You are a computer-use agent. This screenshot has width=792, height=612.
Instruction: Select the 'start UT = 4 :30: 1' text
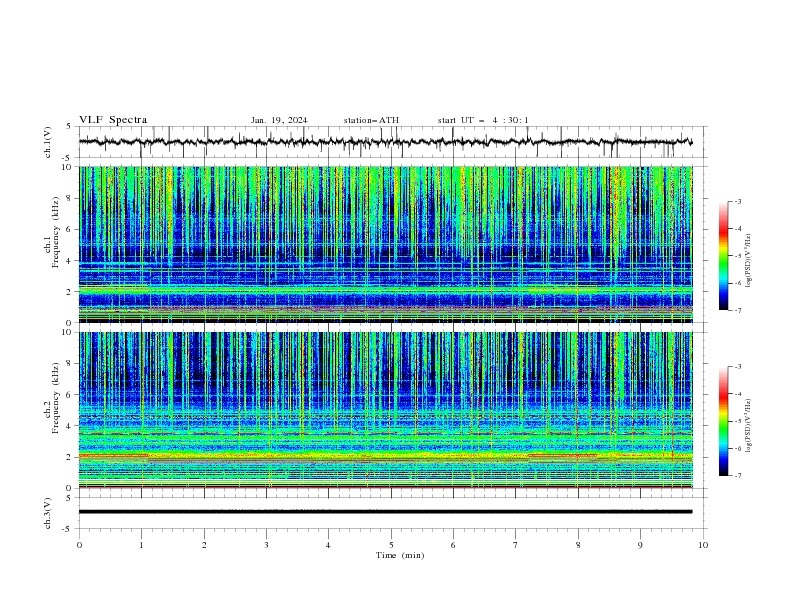click(x=483, y=120)
